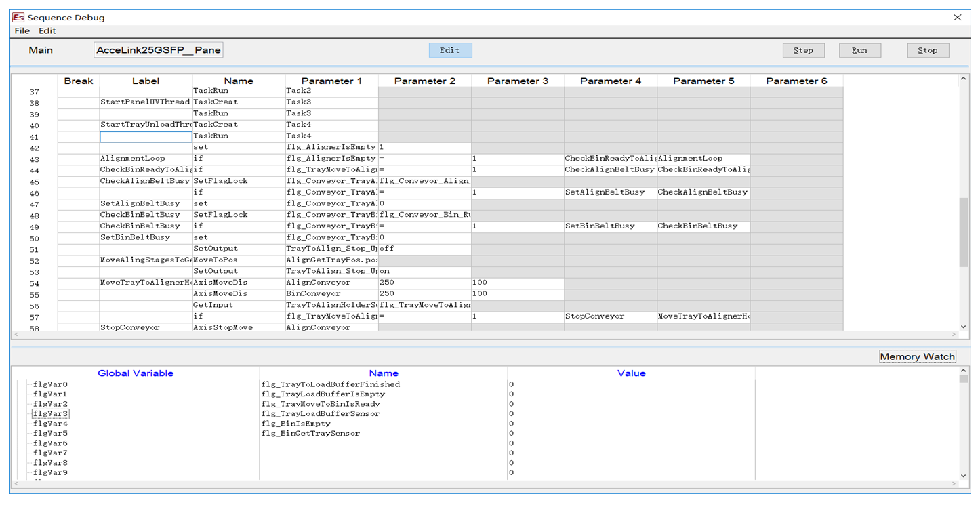The image size is (980, 511).
Task: Open Memory Watch
Action: click(x=917, y=356)
